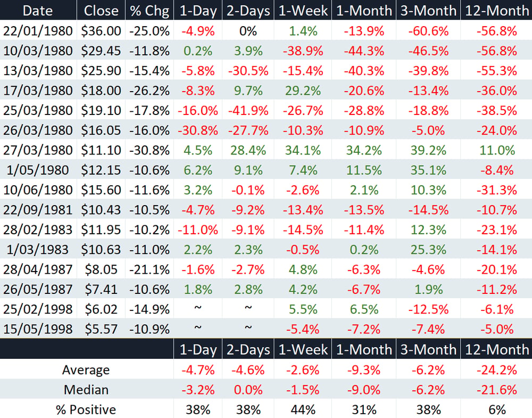Select the 28/04/1987 date cell
The width and height of the screenshot is (532, 418).
38,269
